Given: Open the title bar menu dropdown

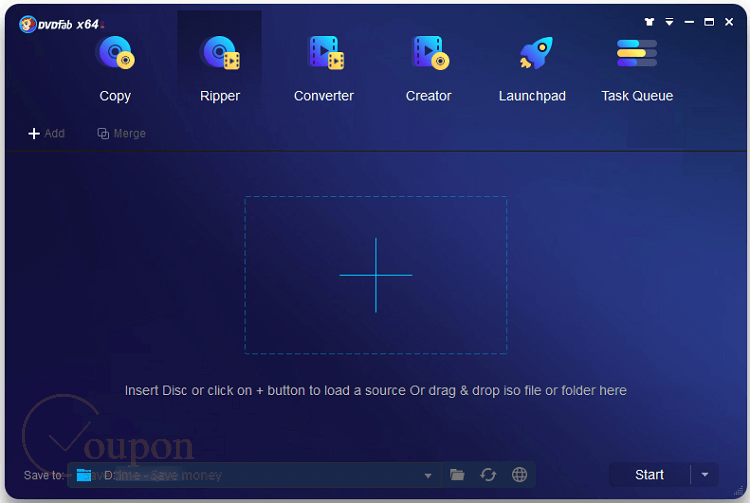Looking at the screenshot, I should pyautogui.click(x=669, y=22).
